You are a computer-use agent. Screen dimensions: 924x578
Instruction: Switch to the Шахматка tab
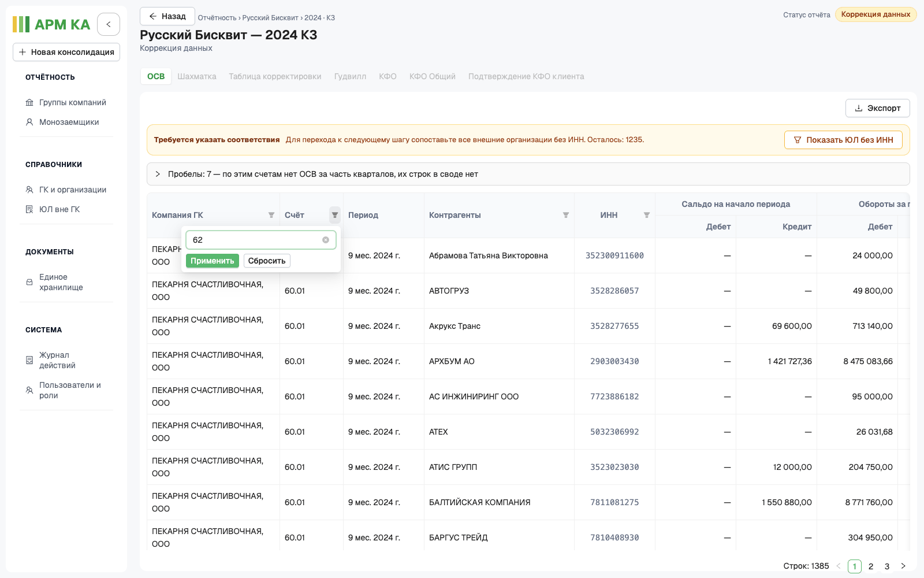point(197,76)
